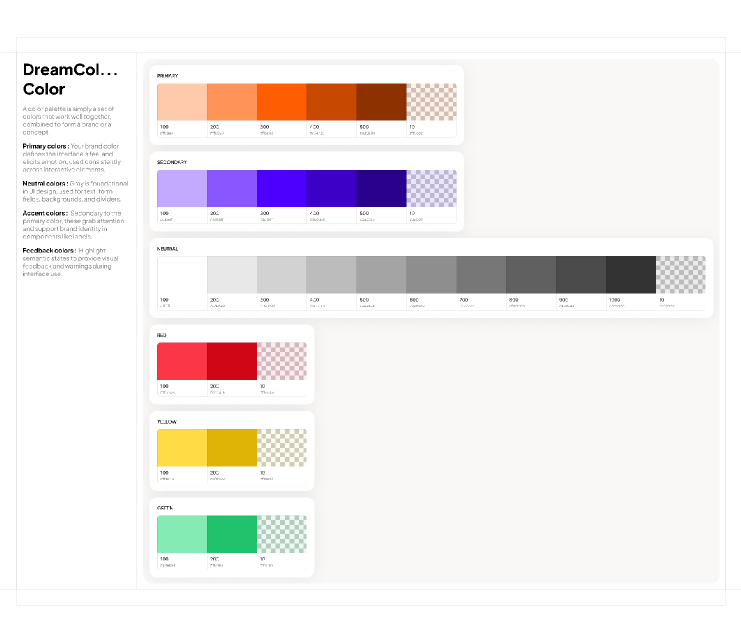Choose the Neutral 300 gray swatch

282,275
